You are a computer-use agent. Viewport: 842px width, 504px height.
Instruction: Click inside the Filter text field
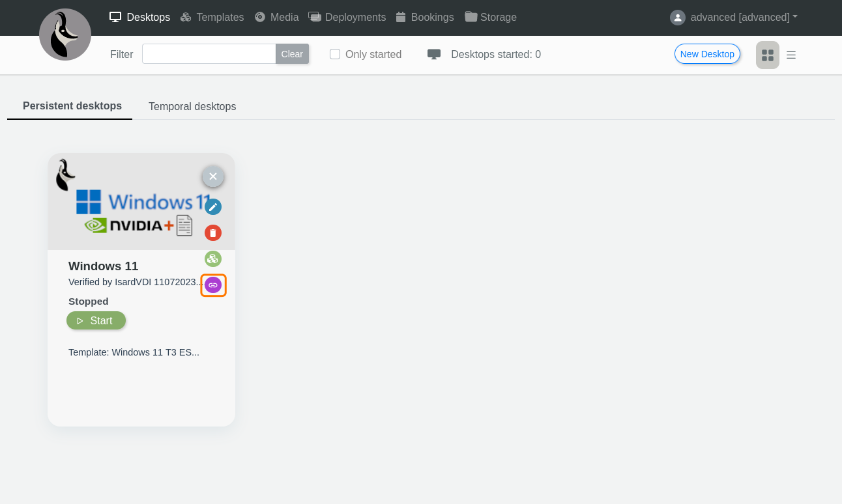click(x=209, y=54)
